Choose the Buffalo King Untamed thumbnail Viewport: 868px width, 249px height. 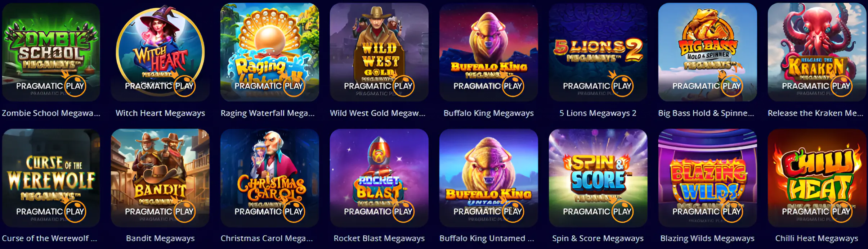(x=489, y=178)
